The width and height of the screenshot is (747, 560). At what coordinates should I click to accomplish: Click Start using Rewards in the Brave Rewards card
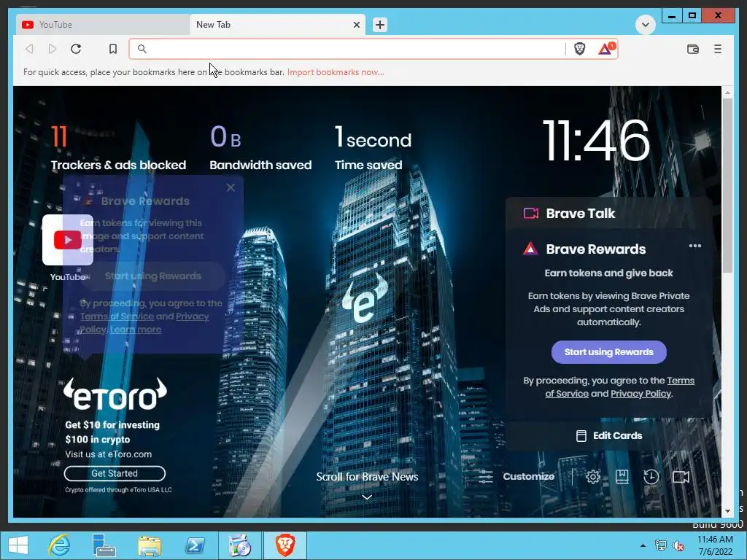click(x=609, y=352)
